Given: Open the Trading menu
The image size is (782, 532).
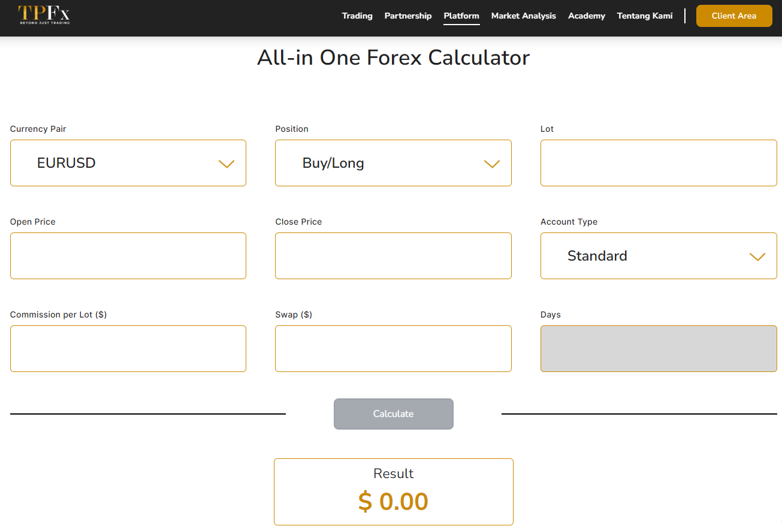Looking at the screenshot, I should coord(357,16).
